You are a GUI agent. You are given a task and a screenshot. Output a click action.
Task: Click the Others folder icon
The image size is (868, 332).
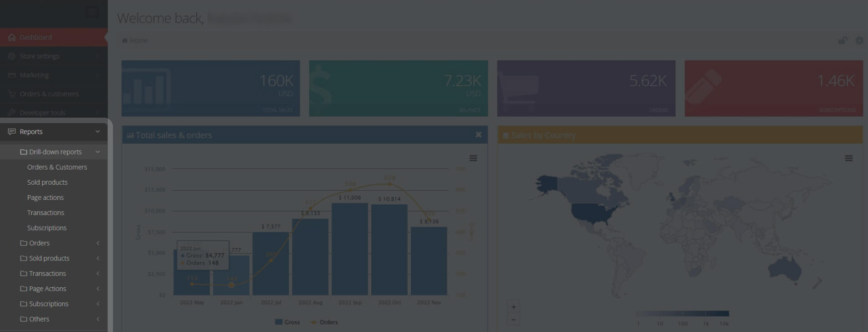(24, 319)
